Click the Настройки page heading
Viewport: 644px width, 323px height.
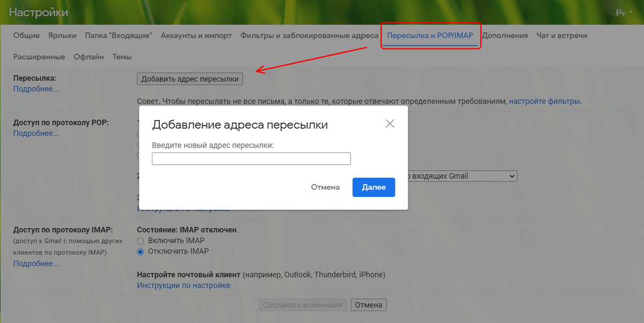[39, 12]
